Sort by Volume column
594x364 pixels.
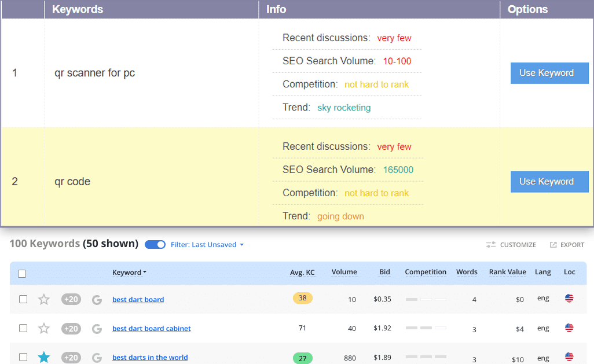[344, 272]
